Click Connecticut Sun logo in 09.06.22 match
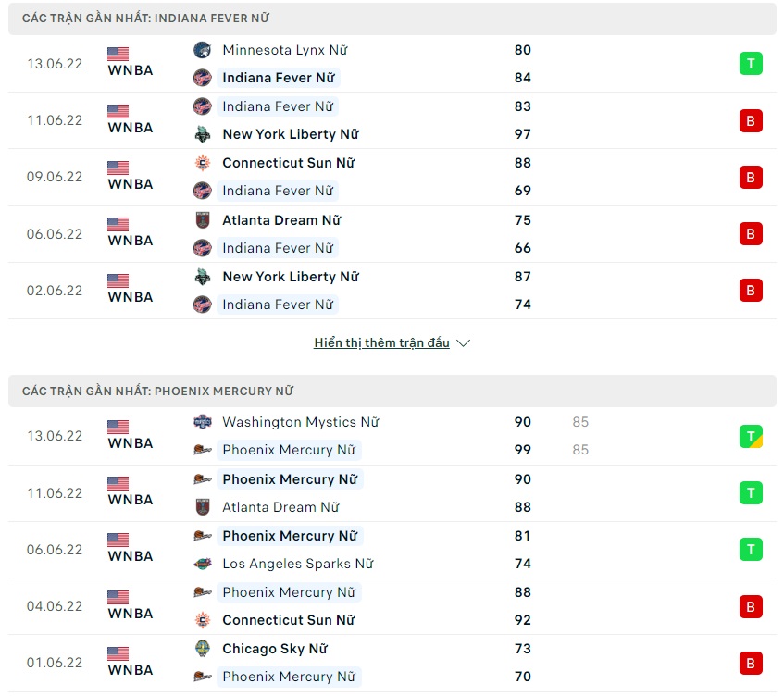The height and width of the screenshot is (696, 784). tap(203, 163)
